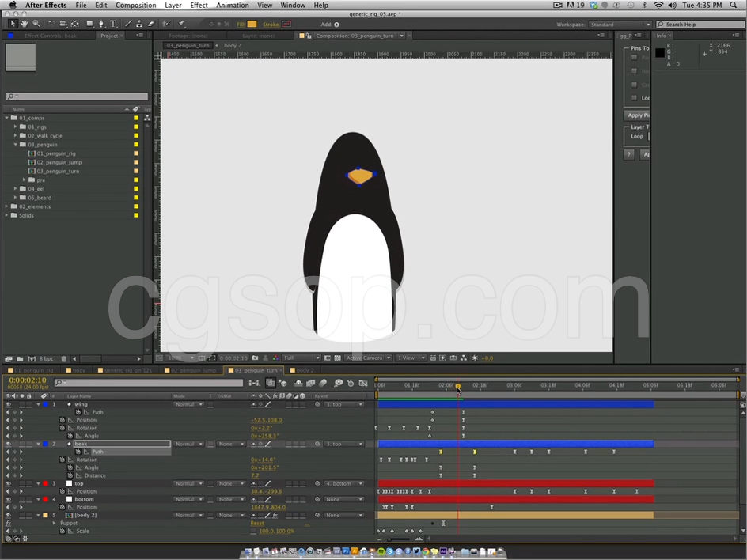Screen dimensions: 747x560
Task: Select the Eraser tool
Action: point(151,24)
